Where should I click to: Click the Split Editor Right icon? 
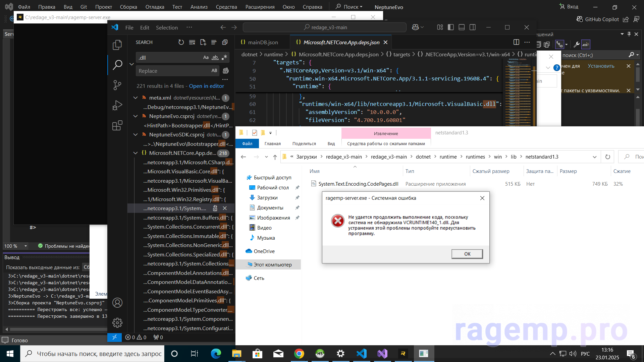[516, 42]
